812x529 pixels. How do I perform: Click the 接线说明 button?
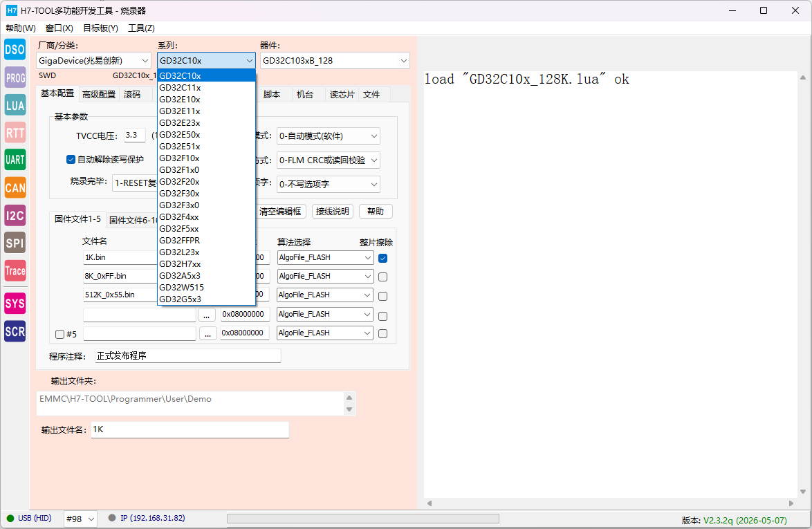333,211
